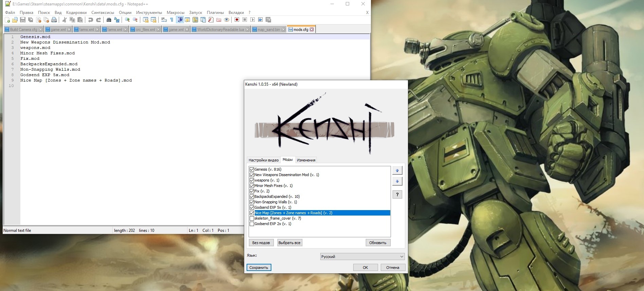Click the Отмена button
The width and height of the screenshot is (644, 291).
point(393,268)
